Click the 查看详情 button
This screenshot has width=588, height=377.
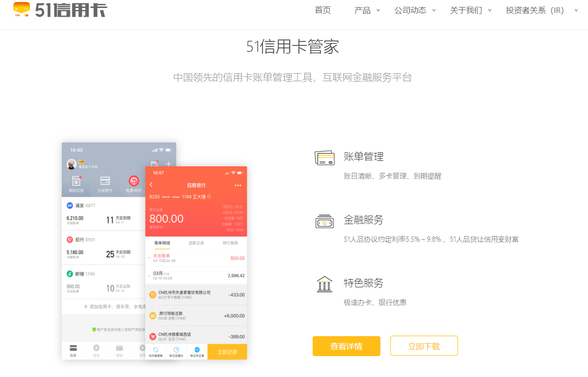click(x=347, y=346)
